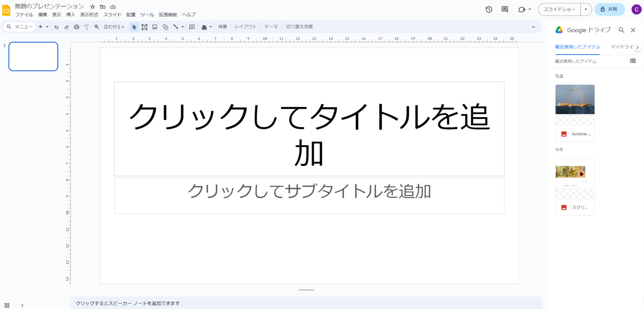Open the 挿入 menu
The image size is (644, 309).
(x=71, y=15)
